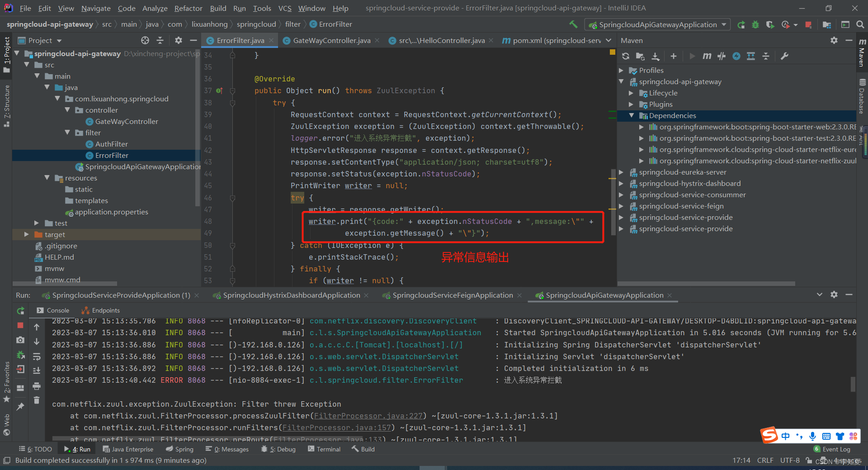Image resolution: width=868 pixels, height=470 pixels.
Task: Click the locate file target icon in Project panel
Action: (145, 40)
